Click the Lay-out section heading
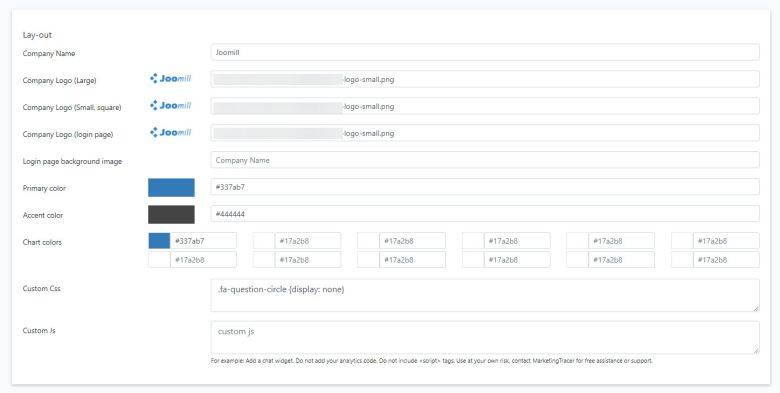 (37, 35)
